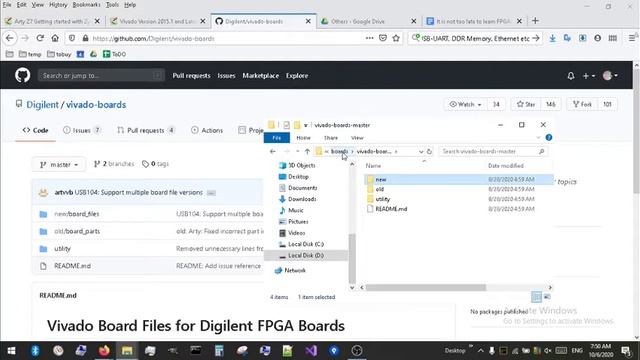640x360 pixels.
Task: Click the temp bookmark folder
Action: [x=30, y=54]
